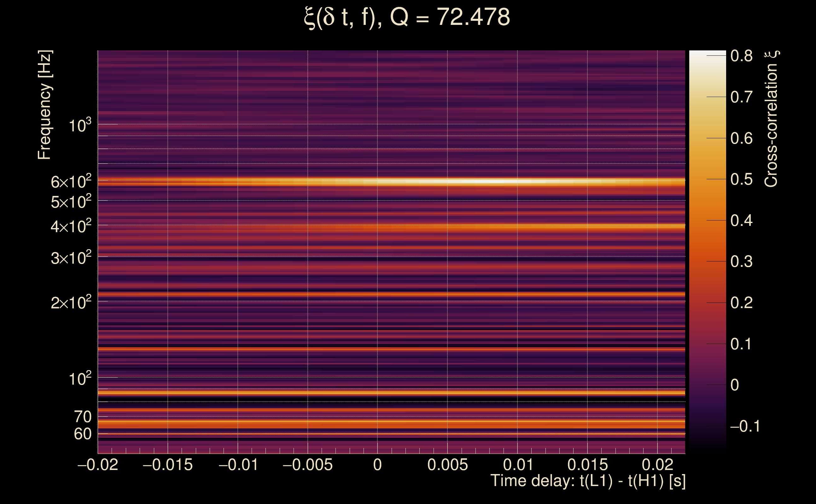Click the white top end of the colorbar
816x504 pixels.
pos(707,54)
